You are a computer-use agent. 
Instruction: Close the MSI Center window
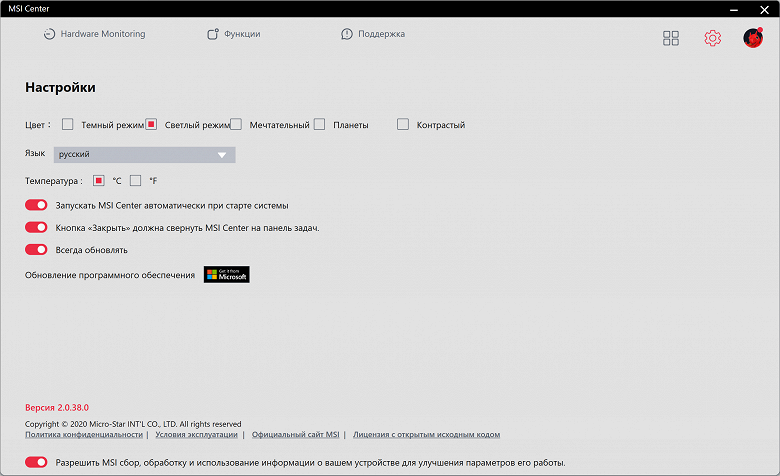click(765, 9)
